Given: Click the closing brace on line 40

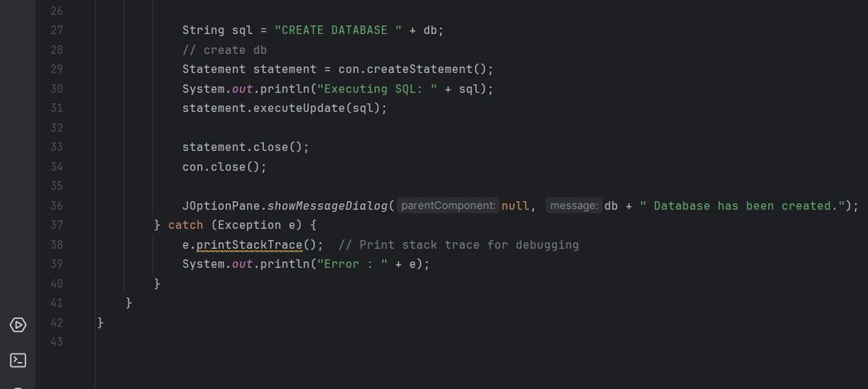Looking at the screenshot, I should 158,284.
